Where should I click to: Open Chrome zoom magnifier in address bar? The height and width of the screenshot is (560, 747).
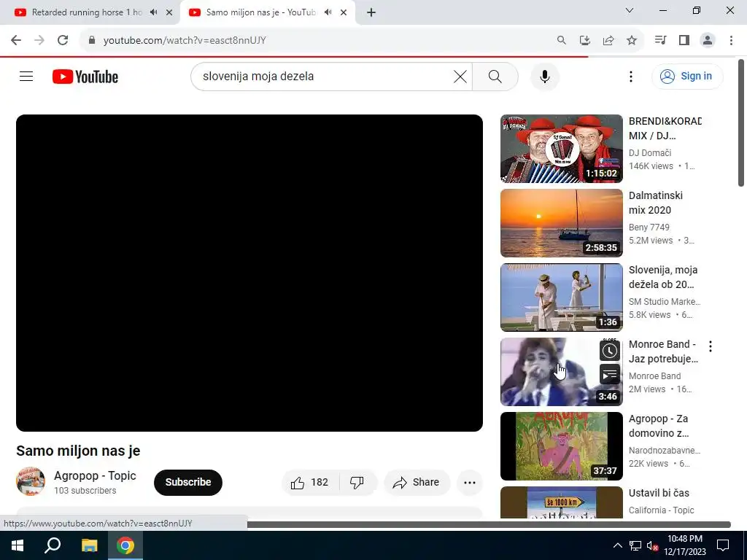(x=561, y=41)
